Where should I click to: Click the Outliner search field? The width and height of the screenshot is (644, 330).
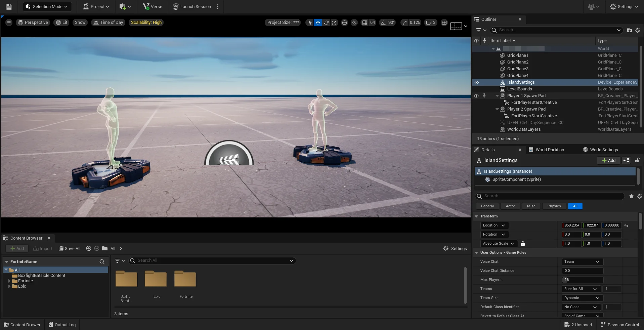[556, 30]
